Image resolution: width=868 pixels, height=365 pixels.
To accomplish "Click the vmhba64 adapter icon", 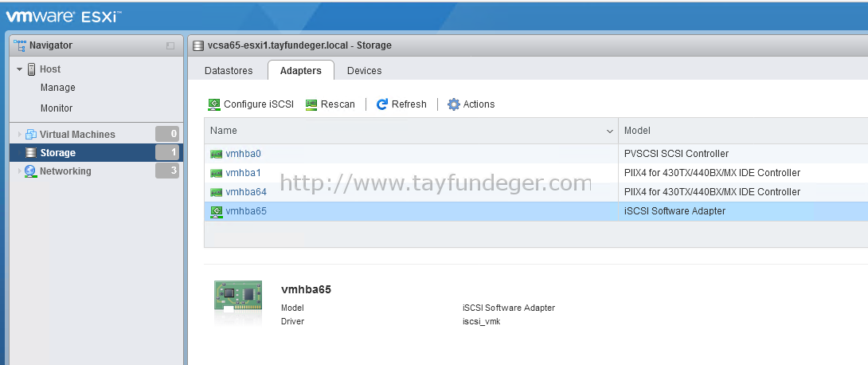I will (x=217, y=192).
